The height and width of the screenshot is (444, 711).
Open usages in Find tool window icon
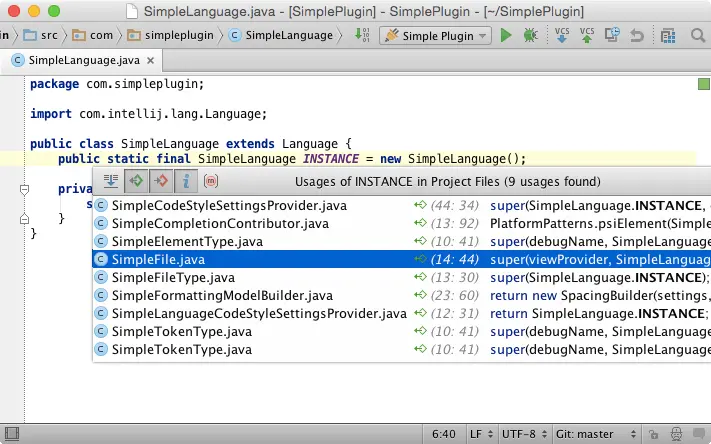110,181
